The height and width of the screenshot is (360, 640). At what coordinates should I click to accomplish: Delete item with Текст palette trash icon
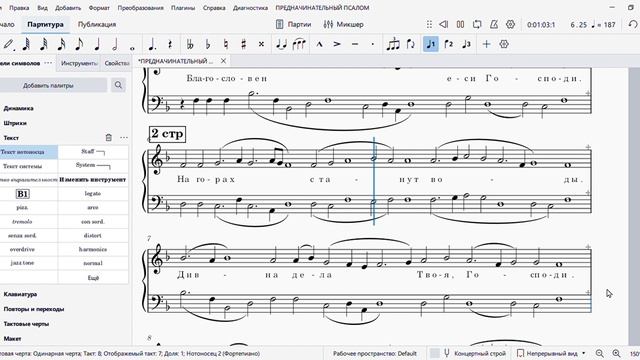click(x=109, y=138)
